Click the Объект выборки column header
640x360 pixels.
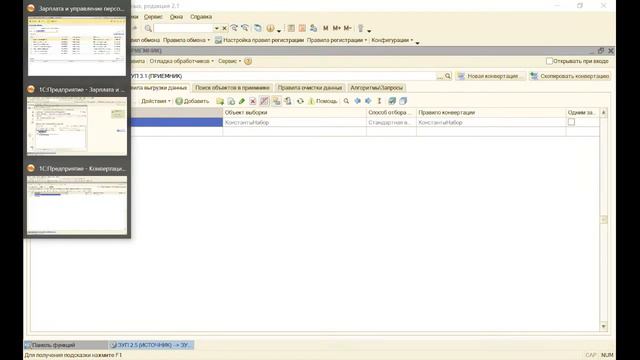pos(294,112)
